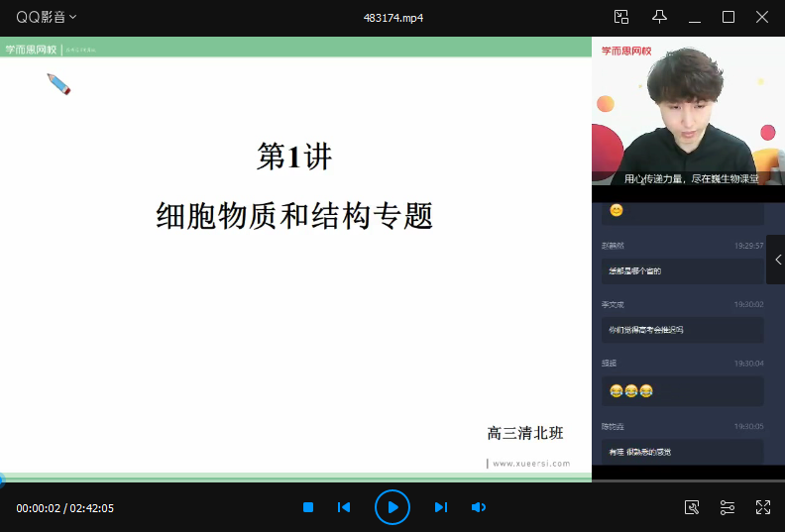The image size is (785, 532).
Task: Open the QQ影音 main menu dropdown
Action: [x=47, y=17]
